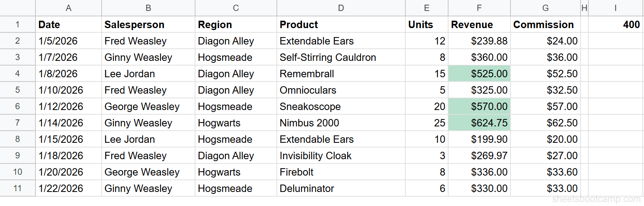The image size is (644, 206).
Task: Click the Commission header cell
Action: click(x=545, y=25)
